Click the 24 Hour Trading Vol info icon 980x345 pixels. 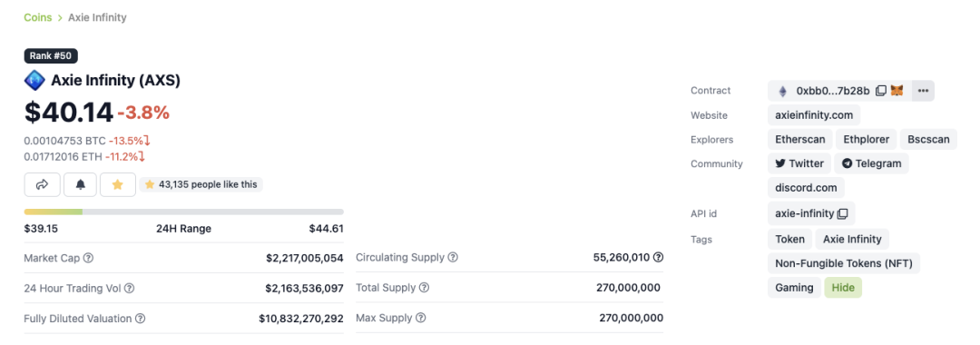click(x=130, y=288)
